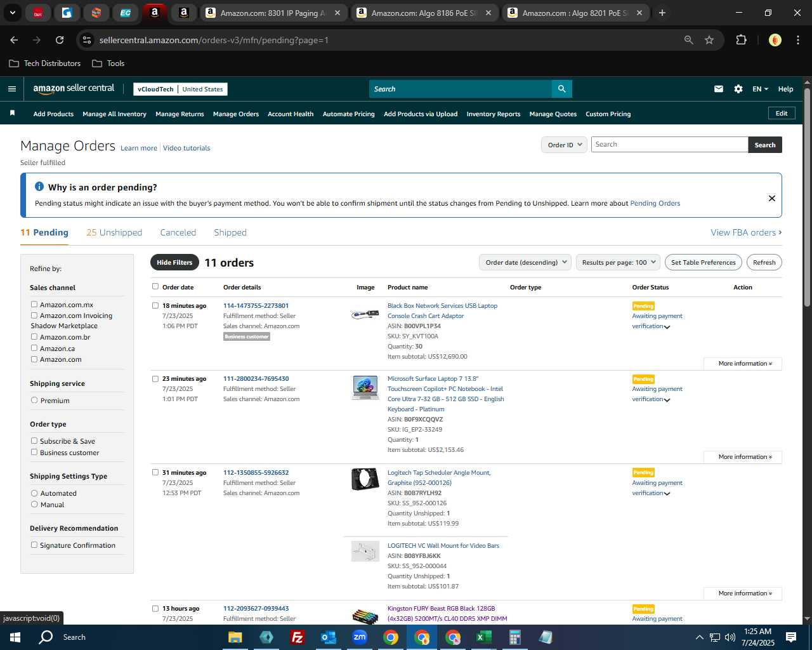This screenshot has width=812, height=650.
Task: Dismiss the pending info banner with X
Action: tap(772, 198)
